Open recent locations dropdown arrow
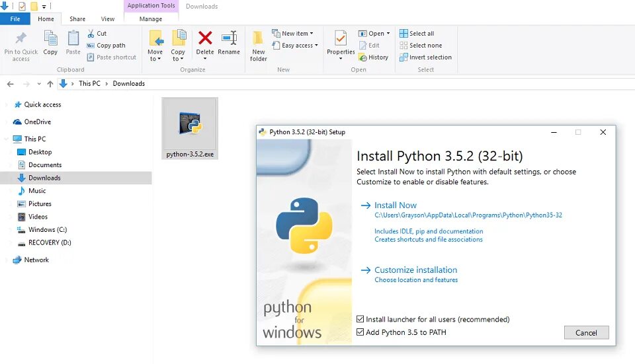This screenshot has width=635, height=364. pyautogui.click(x=39, y=84)
